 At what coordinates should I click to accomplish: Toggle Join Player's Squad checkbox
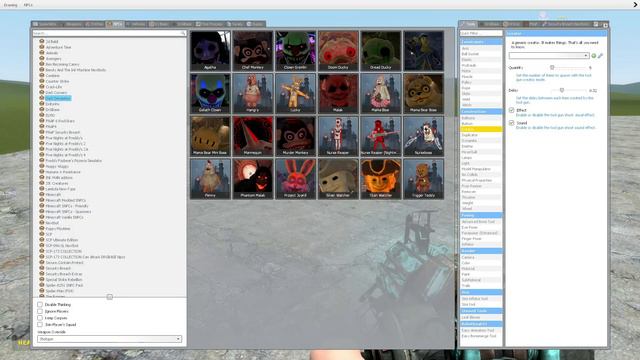point(40,324)
